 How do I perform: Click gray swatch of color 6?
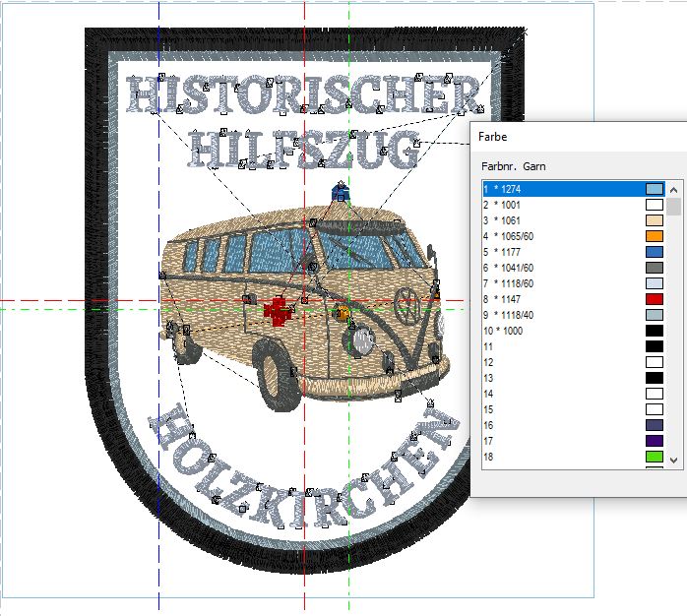[x=655, y=268]
